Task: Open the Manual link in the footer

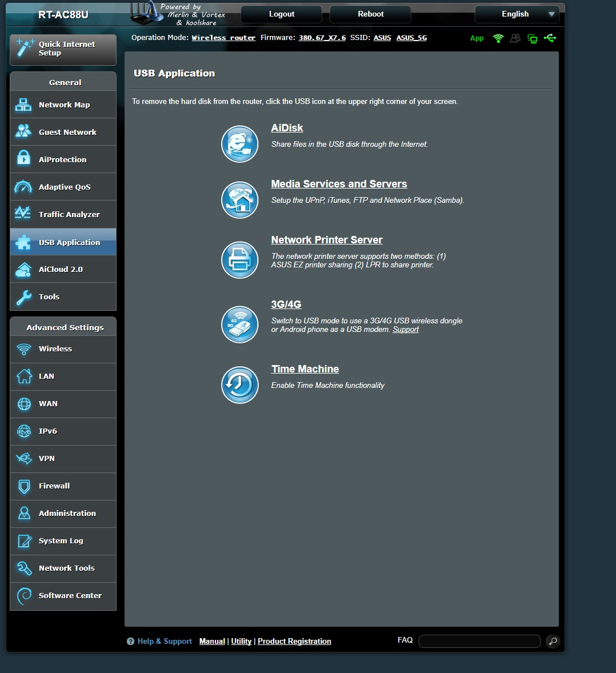Action: pos(212,641)
